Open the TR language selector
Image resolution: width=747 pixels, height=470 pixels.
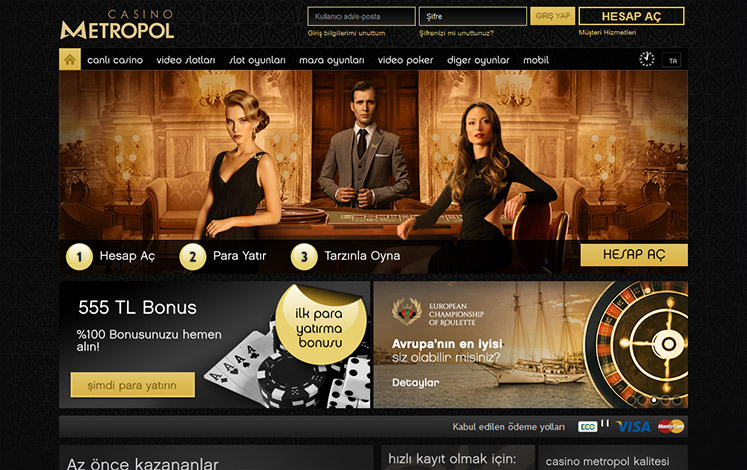tap(672, 60)
